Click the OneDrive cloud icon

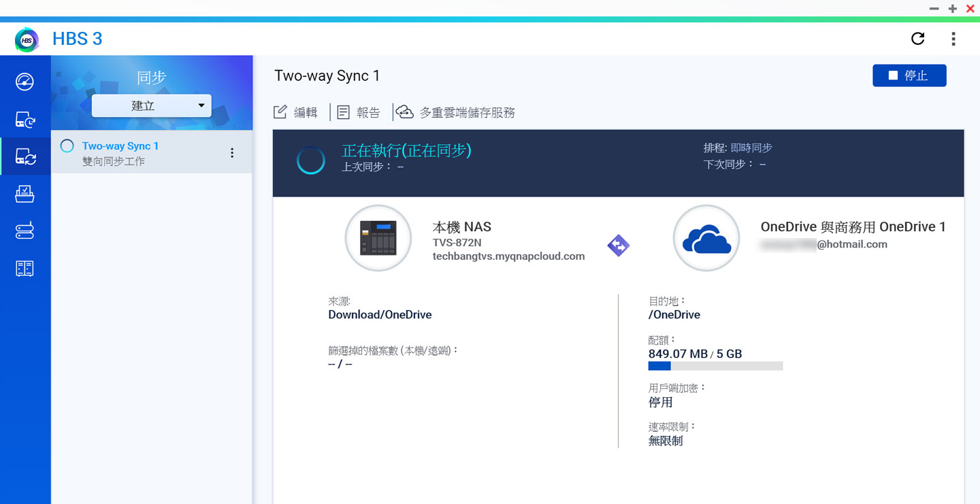point(706,239)
